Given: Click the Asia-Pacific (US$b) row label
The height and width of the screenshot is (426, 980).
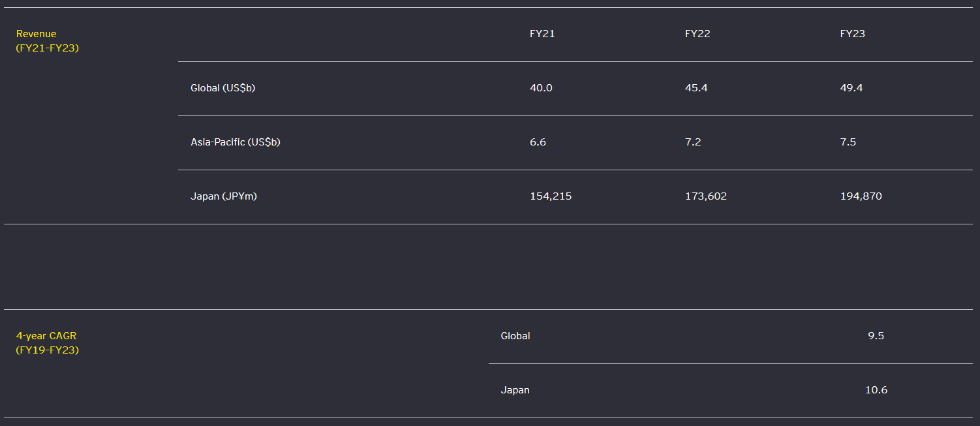Looking at the screenshot, I should point(235,142).
